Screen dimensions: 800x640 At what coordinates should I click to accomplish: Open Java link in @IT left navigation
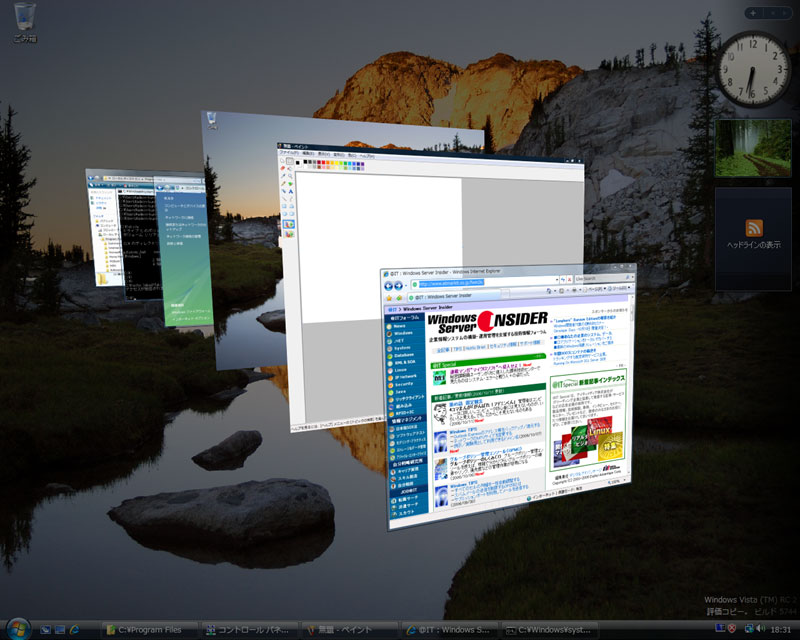pos(401,391)
